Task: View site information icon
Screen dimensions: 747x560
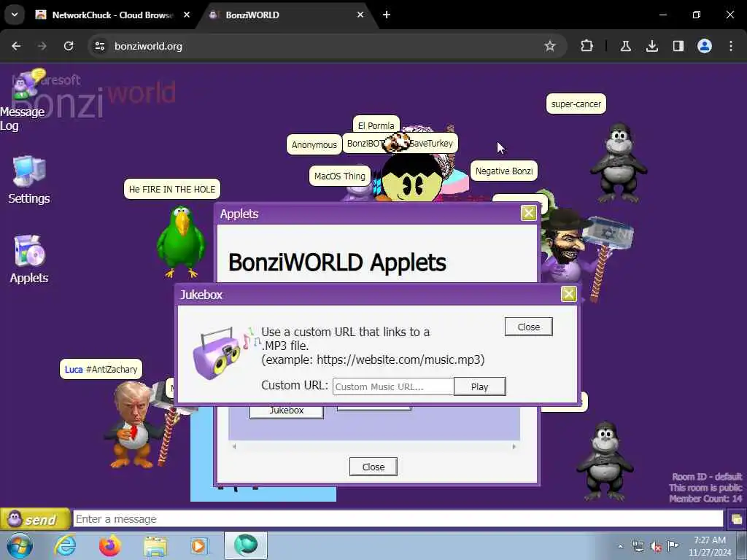Action: click(x=99, y=46)
